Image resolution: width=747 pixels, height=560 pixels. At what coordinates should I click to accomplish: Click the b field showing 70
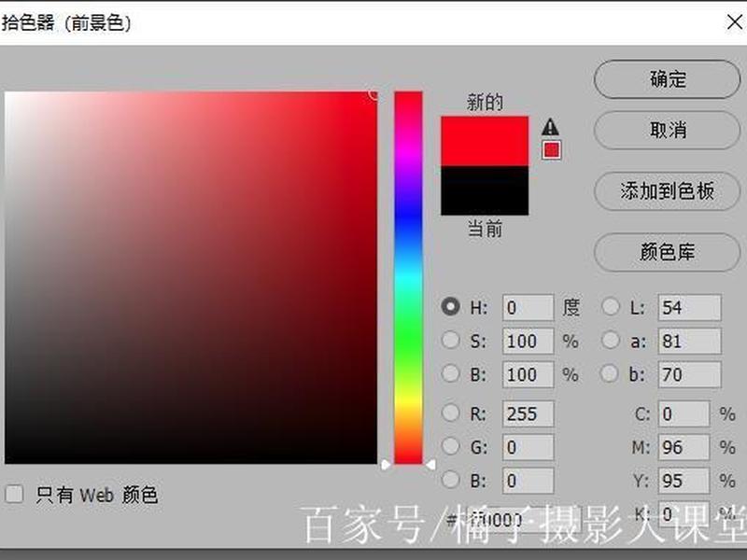[689, 374]
